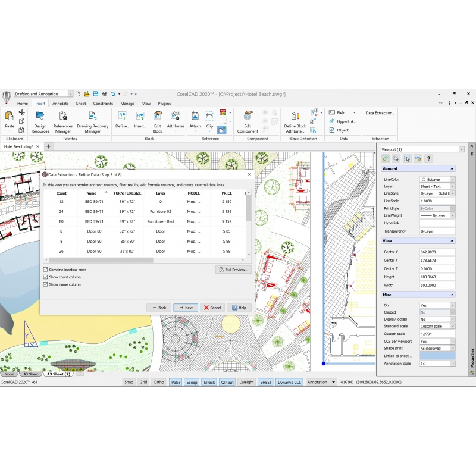This screenshot has width=476, height=476.
Task: Click the Print icon in quick access toolbar
Action: 105,94
